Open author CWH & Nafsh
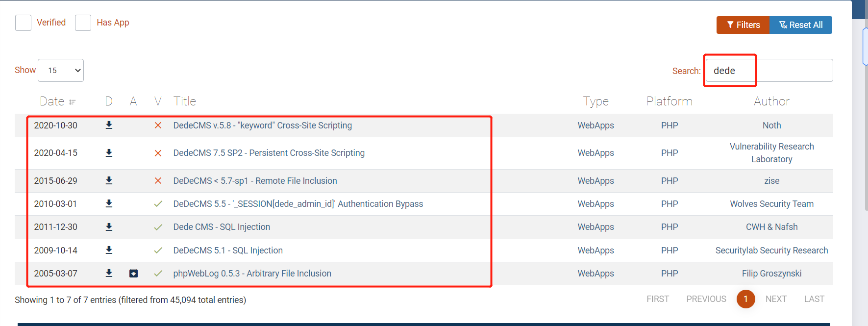 771,227
